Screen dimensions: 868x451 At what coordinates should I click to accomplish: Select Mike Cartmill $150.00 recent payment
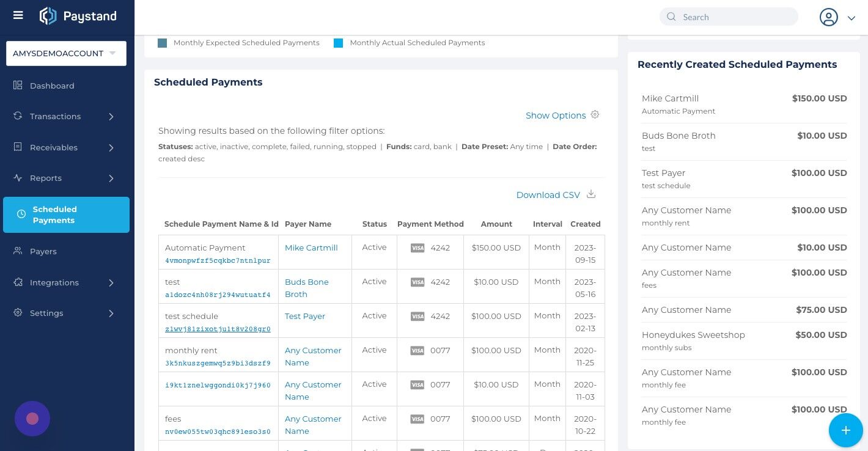[x=744, y=105]
